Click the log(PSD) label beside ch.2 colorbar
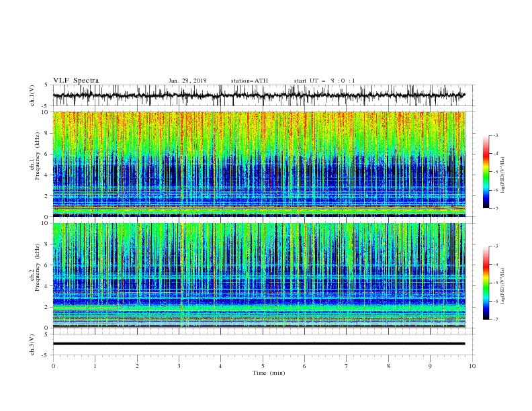 pyautogui.click(x=503, y=286)
